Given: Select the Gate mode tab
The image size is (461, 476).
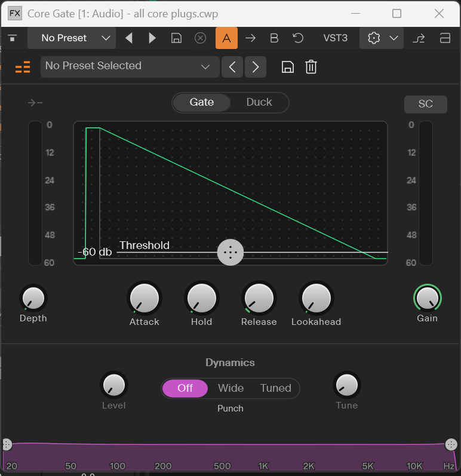Looking at the screenshot, I should tap(201, 102).
